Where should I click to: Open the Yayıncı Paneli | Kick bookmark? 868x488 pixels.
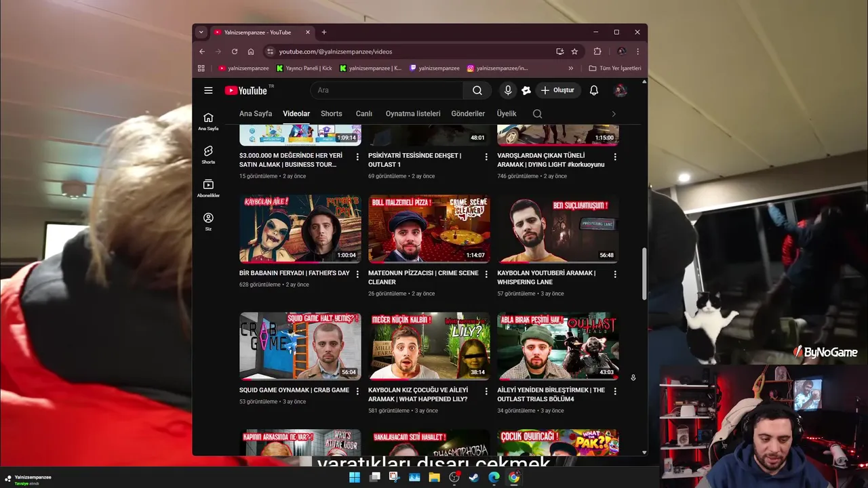click(304, 68)
